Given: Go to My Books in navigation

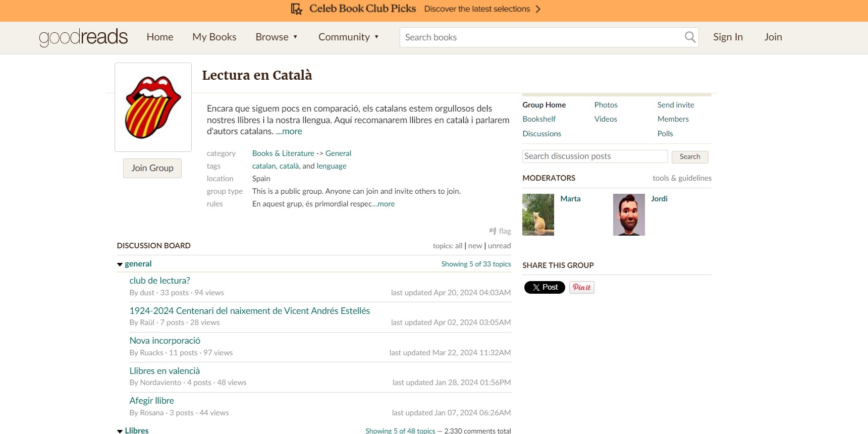Looking at the screenshot, I should 214,37.
